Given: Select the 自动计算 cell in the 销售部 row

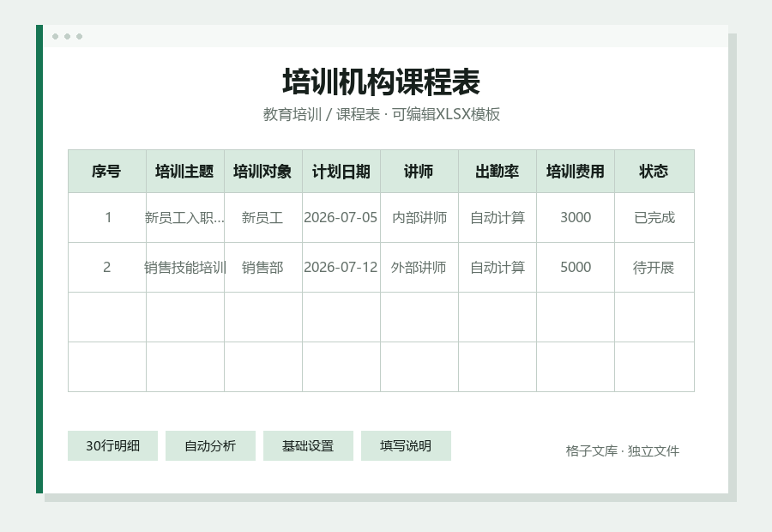Looking at the screenshot, I should coord(498,268).
